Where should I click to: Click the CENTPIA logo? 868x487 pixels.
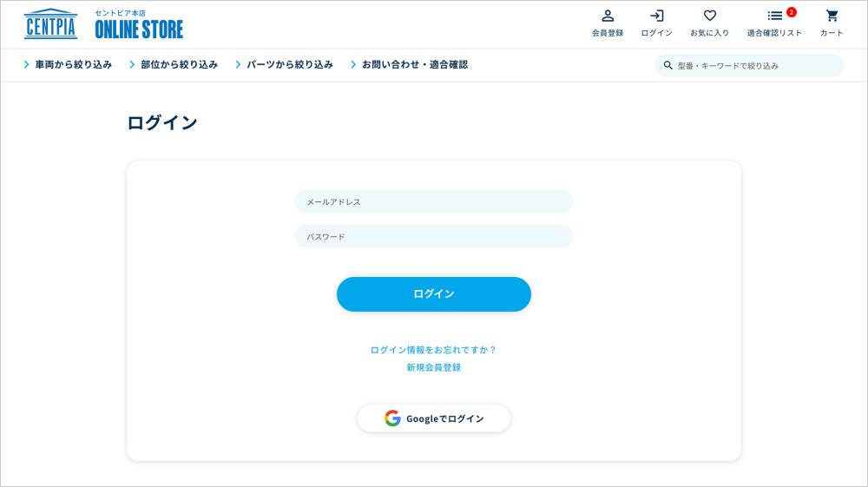[x=50, y=24]
